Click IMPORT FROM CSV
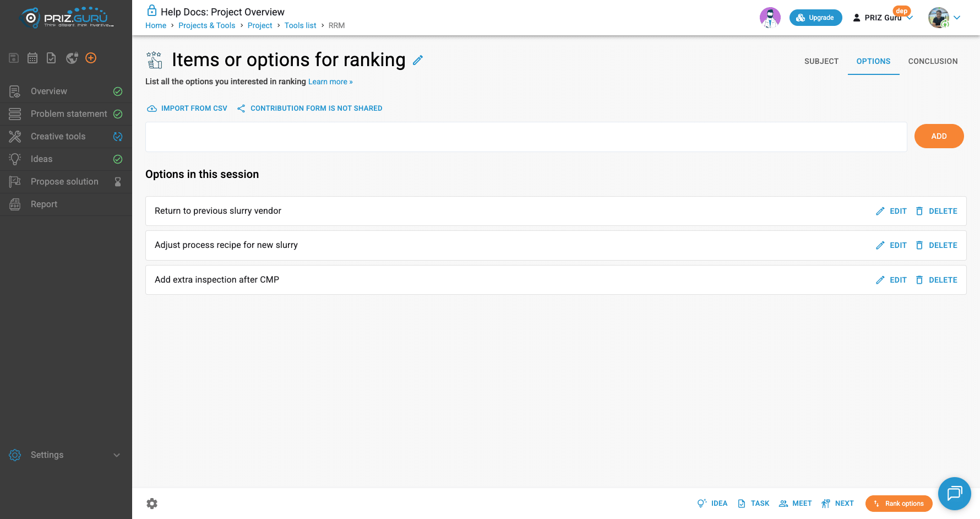The image size is (980, 519). 187,109
